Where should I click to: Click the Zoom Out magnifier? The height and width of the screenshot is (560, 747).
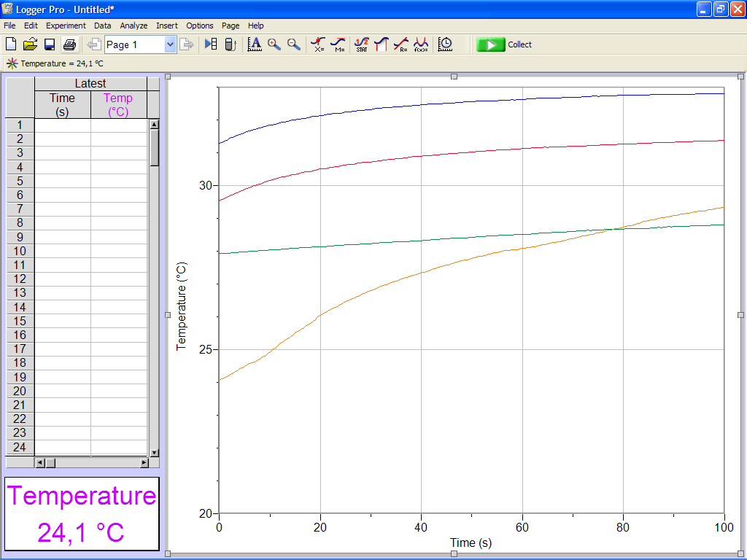point(294,44)
